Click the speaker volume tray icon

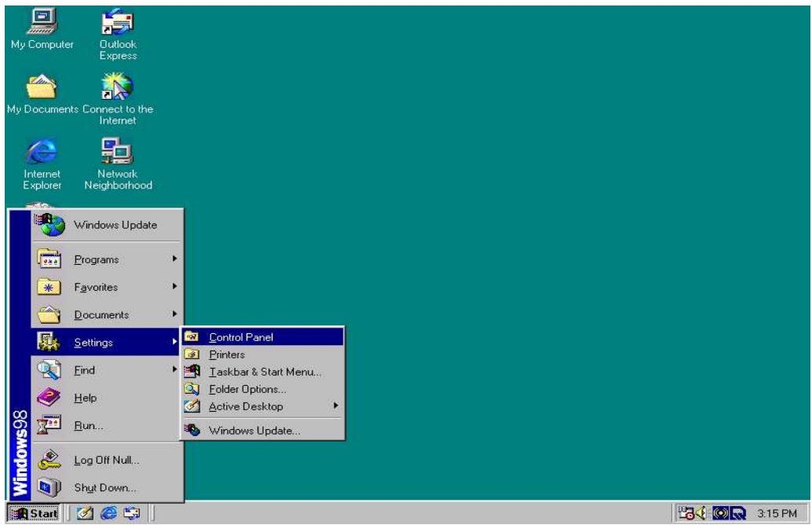tap(702, 513)
